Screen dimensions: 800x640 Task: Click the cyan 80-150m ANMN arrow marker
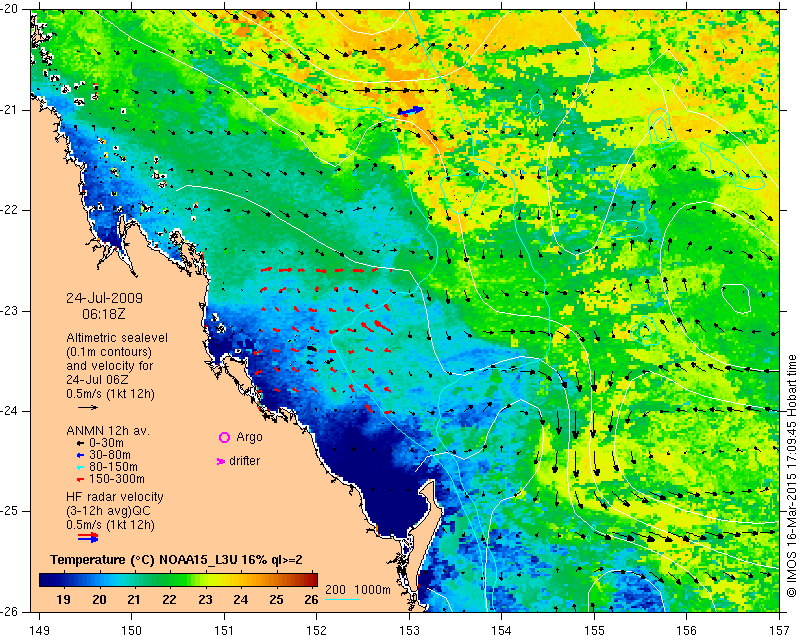coord(80,467)
